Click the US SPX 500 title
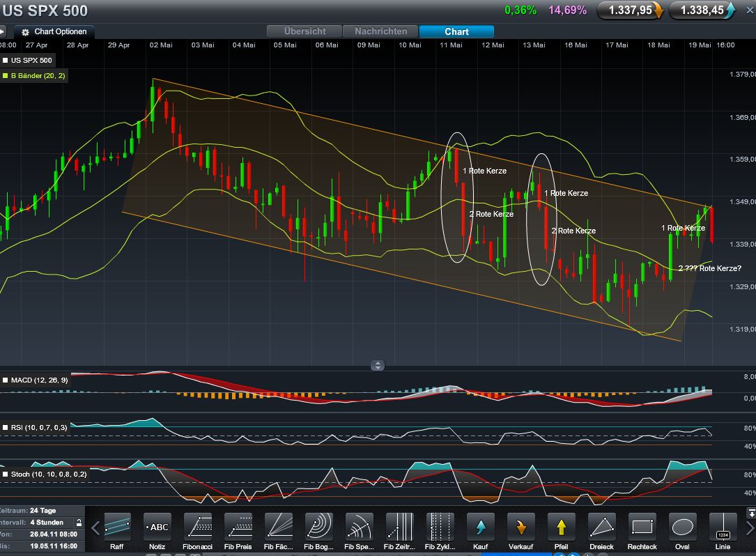The height and width of the screenshot is (556, 756). (x=45, y=10)
